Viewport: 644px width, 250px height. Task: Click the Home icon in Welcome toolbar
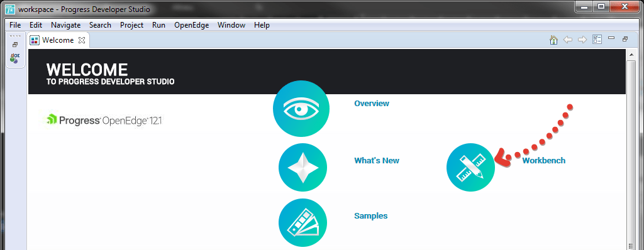click(553, 40)
